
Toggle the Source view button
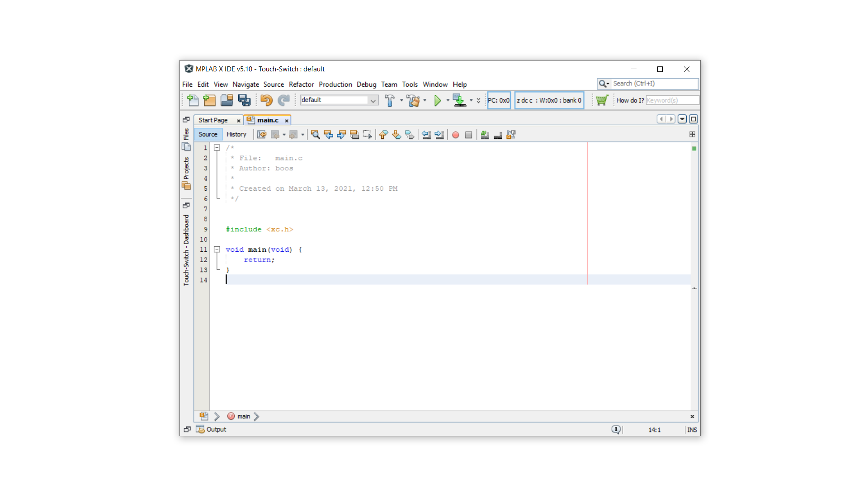click(x=208, y=135)
